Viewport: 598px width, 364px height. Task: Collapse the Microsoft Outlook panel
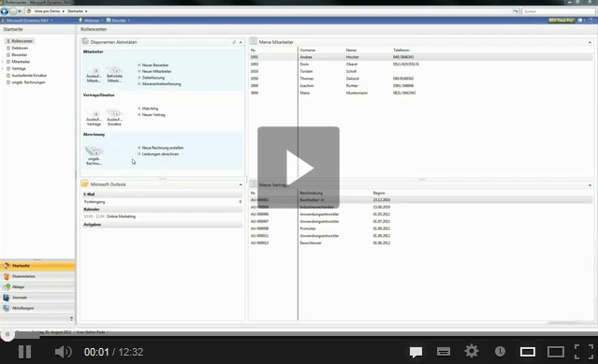241,184
